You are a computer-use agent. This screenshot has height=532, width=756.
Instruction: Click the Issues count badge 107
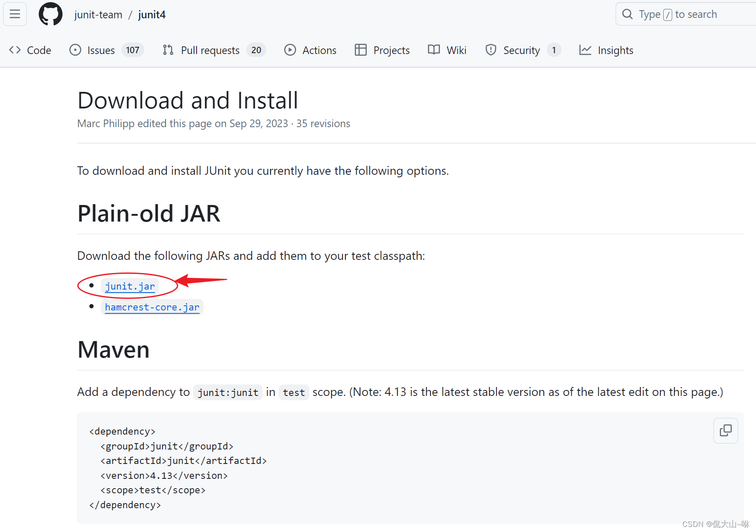pyautogui.click(x=133, y=50)
